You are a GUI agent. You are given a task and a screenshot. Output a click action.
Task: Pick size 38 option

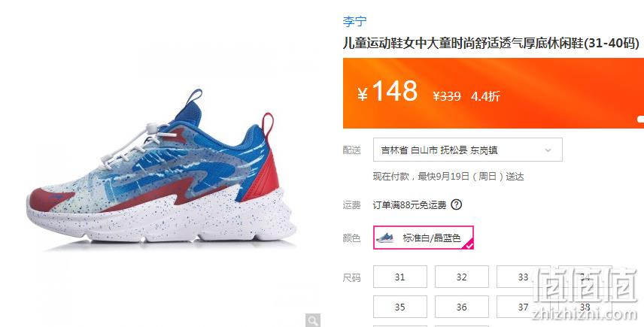pyautogui.click(x=585, y=307)
